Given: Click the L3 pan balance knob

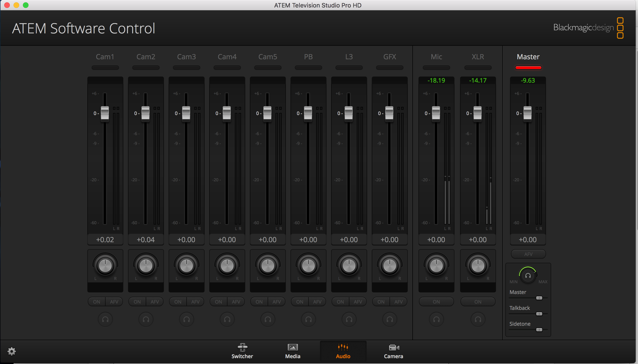Looking at the screenshot, I should [x=349, y=266].
